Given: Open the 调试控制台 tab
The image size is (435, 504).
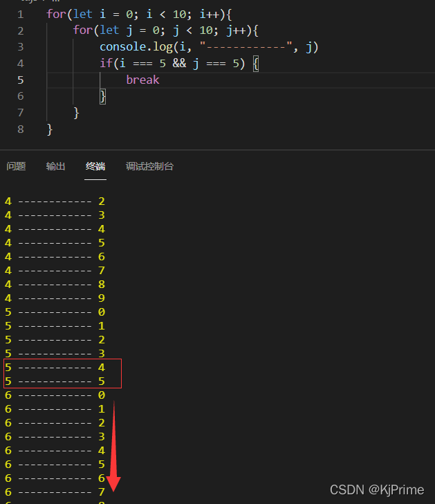Looking at the screenshot, I should pos(149,166).
